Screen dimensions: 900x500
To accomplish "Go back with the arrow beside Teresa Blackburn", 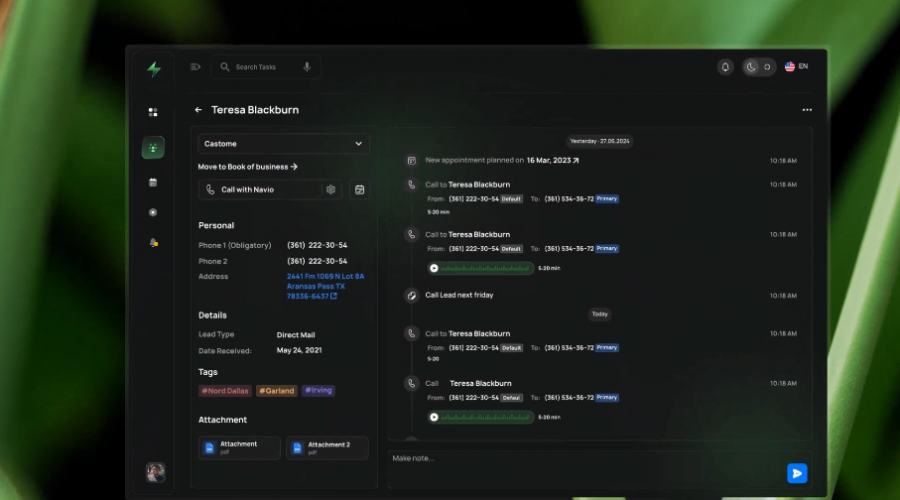I will [198, 110].
